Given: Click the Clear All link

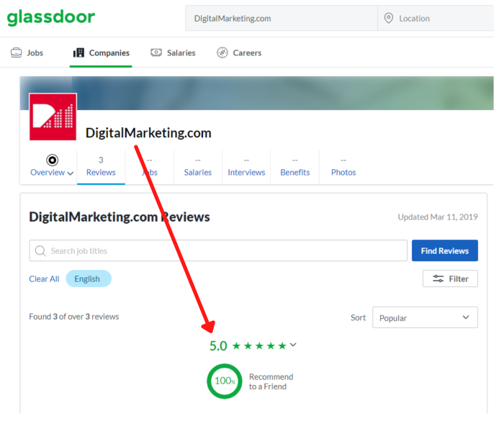Looking at the screenshot, I should pyautogui.click(x=44, y=279).
